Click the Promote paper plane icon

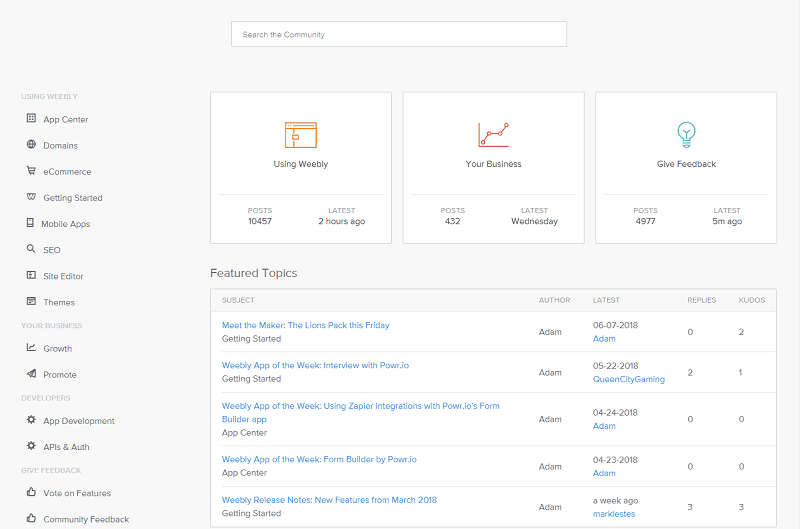(x=31, y=373)
